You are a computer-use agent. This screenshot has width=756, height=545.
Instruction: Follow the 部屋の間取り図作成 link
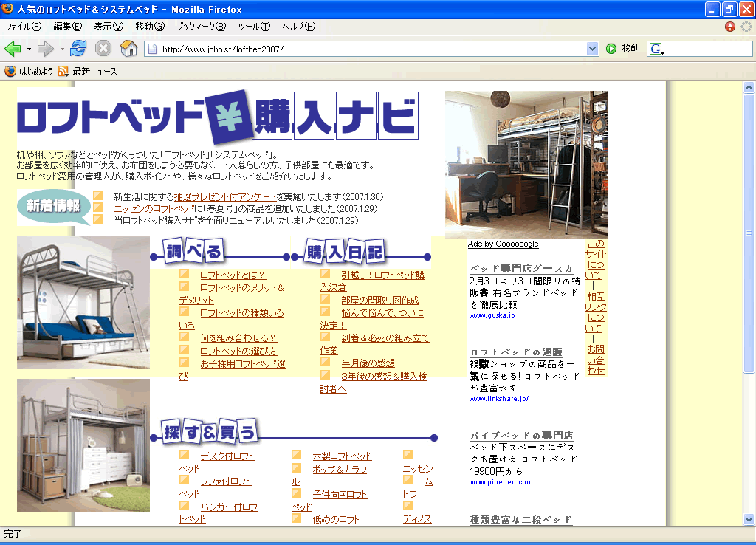tap(379, 301)
